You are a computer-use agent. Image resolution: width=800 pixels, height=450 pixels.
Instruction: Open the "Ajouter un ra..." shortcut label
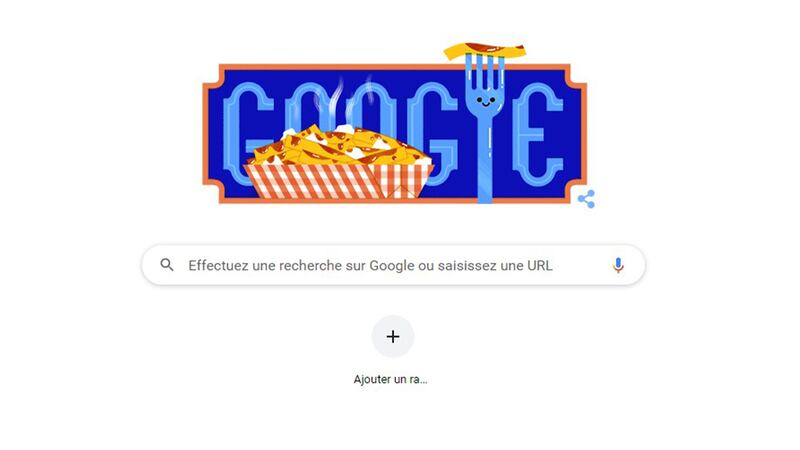click(390, 379)
